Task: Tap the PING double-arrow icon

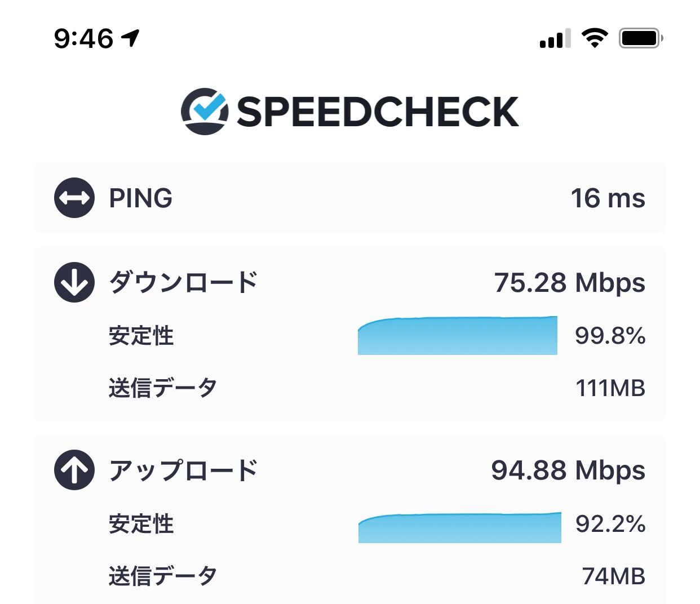Action: point(74,198)
